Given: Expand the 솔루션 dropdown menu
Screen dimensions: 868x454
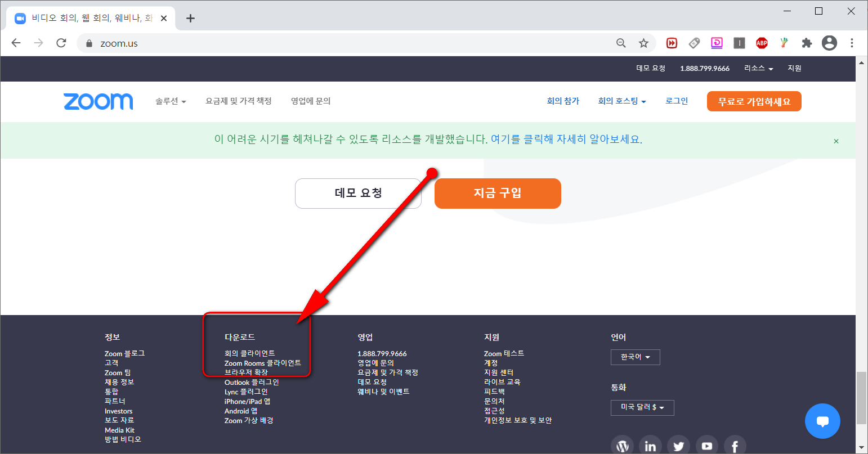Looking at the screenshot, I should point(171,101).
